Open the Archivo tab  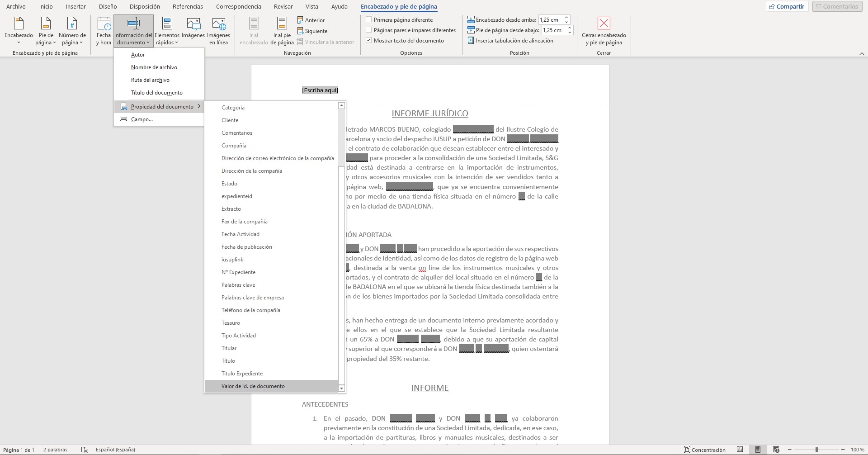pos(16,6)
